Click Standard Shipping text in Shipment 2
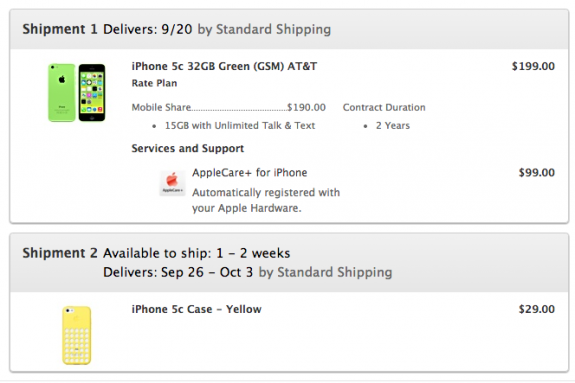The width and height of the screenshot is (575, 383). (x=334, y=272)
